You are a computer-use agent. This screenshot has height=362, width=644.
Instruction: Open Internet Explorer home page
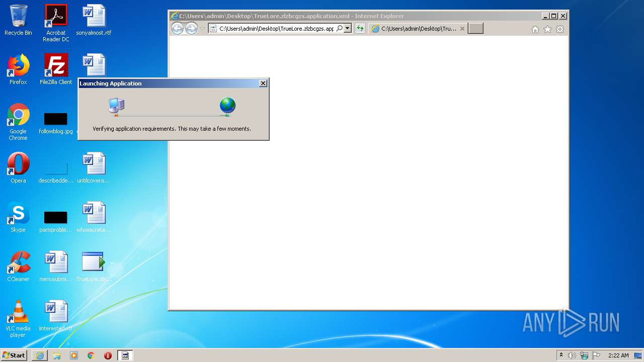[x=535, y=30]
